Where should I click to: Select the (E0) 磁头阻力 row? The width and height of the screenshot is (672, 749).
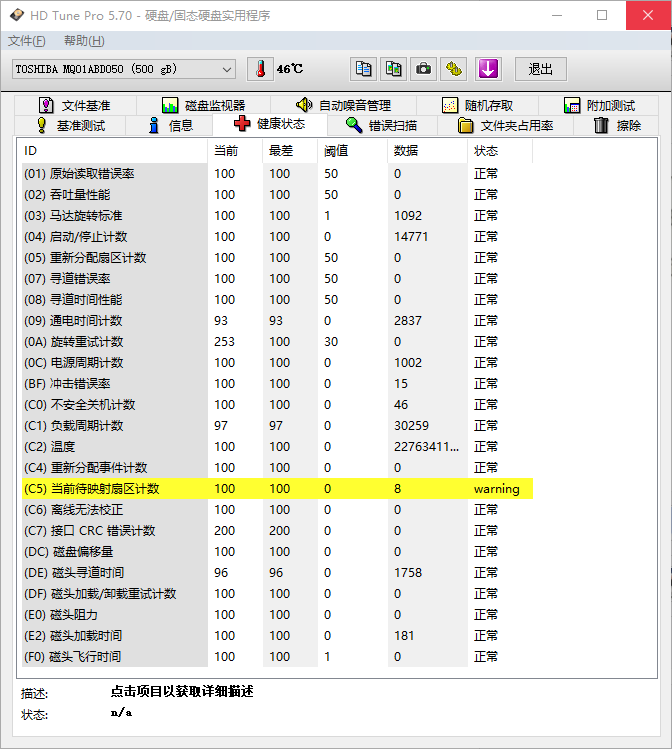point(277,615)
